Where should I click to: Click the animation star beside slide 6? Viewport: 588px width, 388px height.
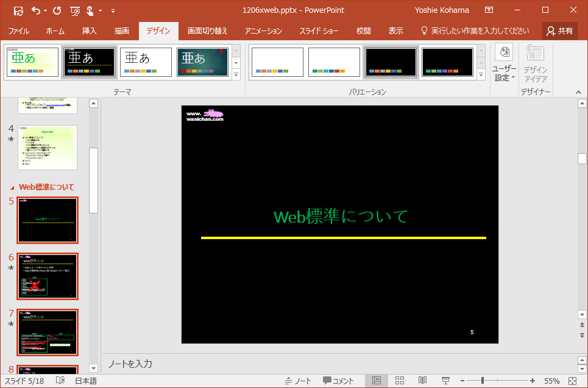[x=11, y=267]
